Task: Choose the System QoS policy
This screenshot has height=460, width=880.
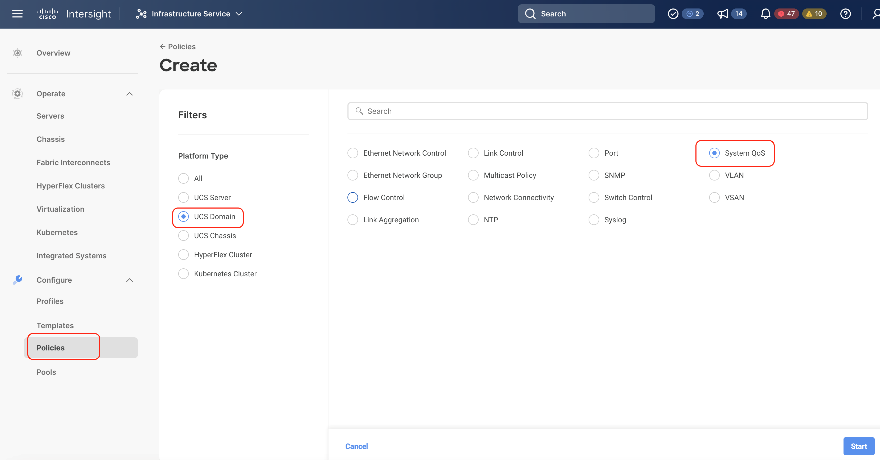Action: click(x=714, y=153)
